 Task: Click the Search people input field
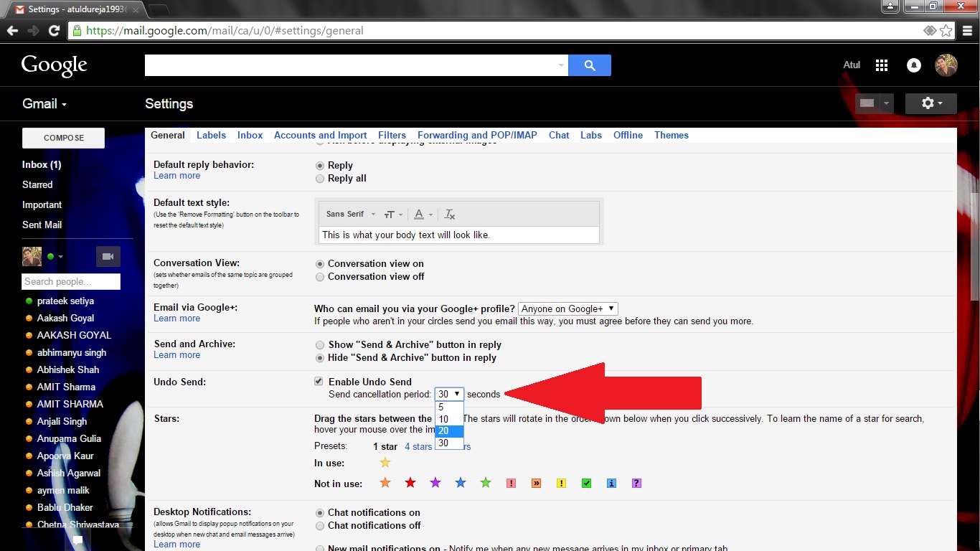71,281
